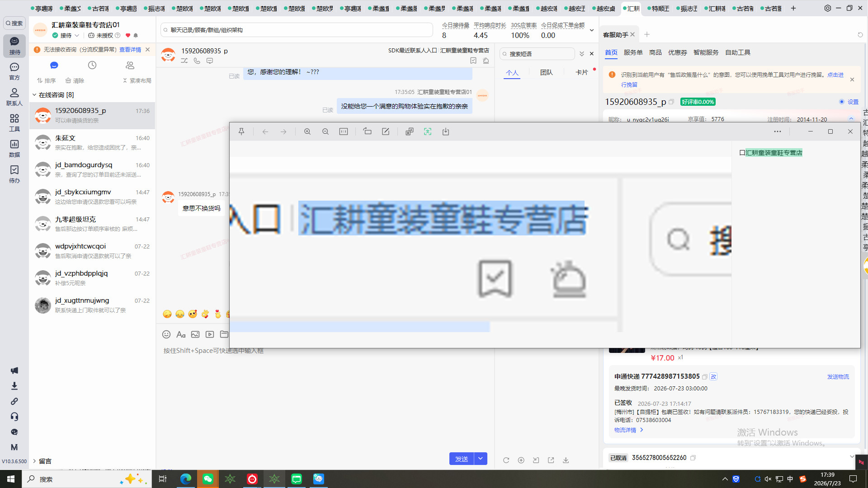
Task: Tick the checkbox beside 汇耕童装童鞋专营店 extracted text
Action: click(x=742, y=153)
